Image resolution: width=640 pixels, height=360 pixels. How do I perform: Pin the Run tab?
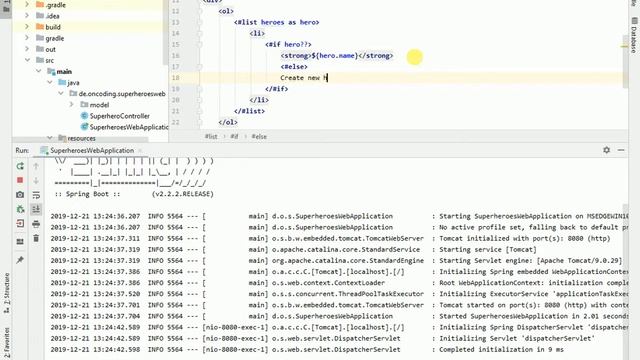tap(20, 260)
